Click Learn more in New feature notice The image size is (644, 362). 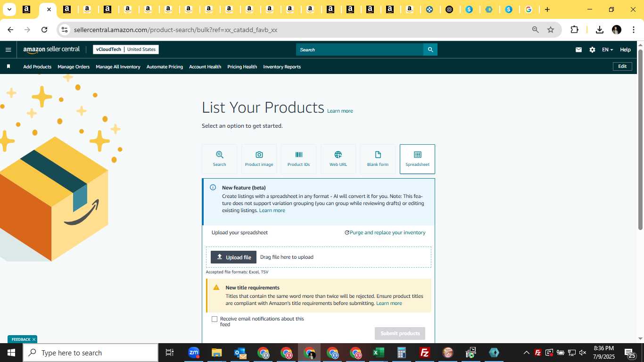point(272,210)
